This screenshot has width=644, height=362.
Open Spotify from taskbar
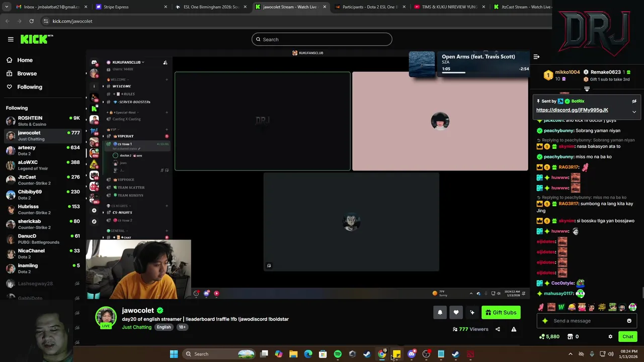point(338,354)
